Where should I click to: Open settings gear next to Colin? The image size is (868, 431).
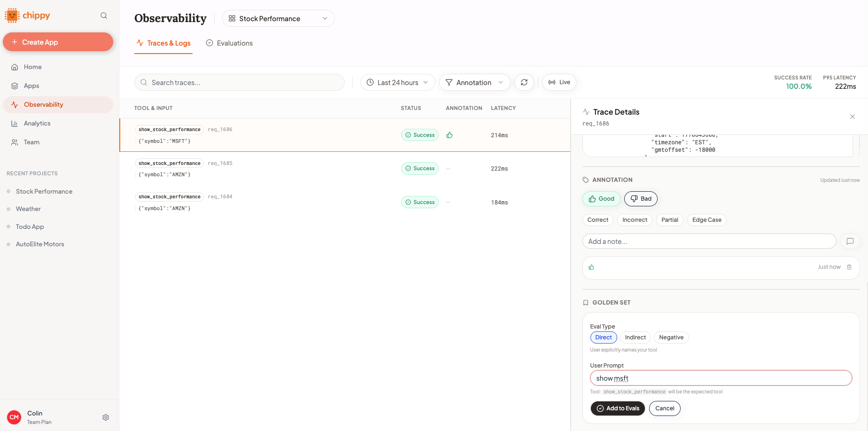[106, 417]
